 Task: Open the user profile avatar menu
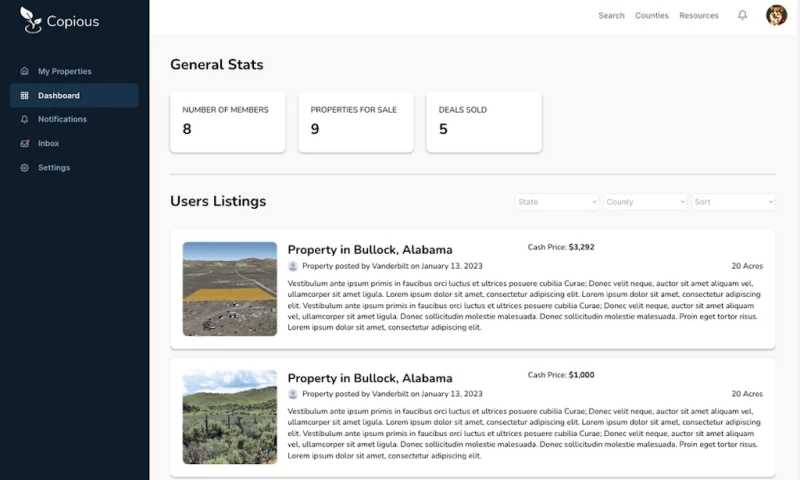[776, 15]
